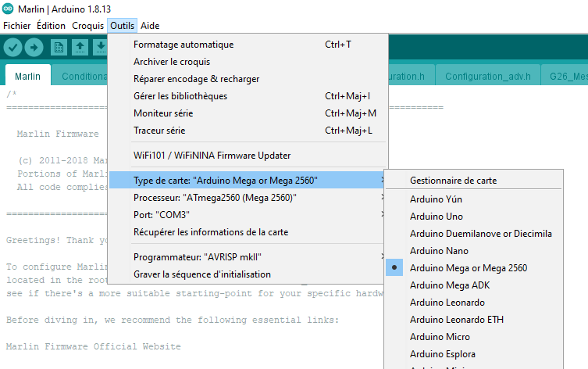Switch to the Conditionals tab
This screenshot has width=588, height=369.
pyautogui.click(x=80, y=76)
